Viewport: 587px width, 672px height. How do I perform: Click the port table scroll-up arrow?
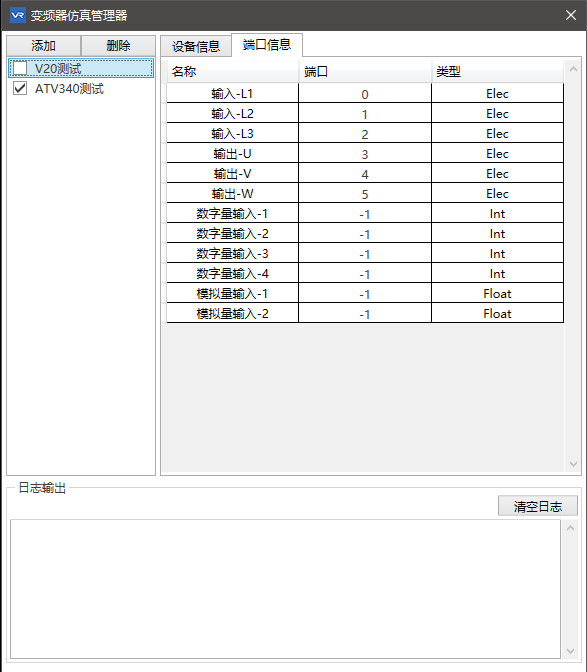tap(573, 69)
